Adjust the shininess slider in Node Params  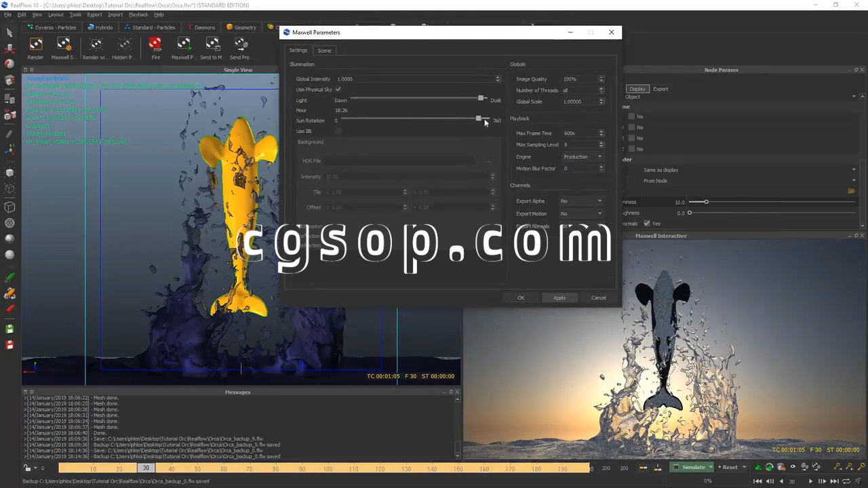706,202
